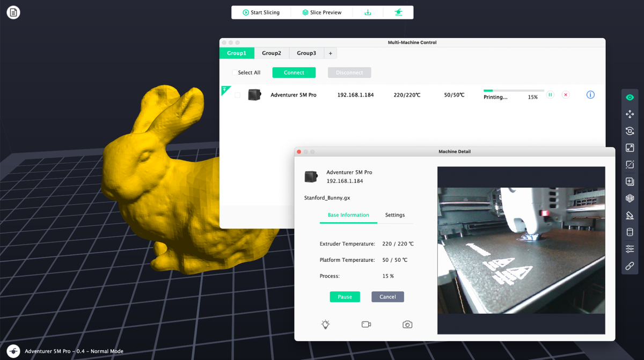The height and width of the screenshot is (360, 644).
Task: Take a snapshot with the photo camera icon
Action: coord(407,324)
